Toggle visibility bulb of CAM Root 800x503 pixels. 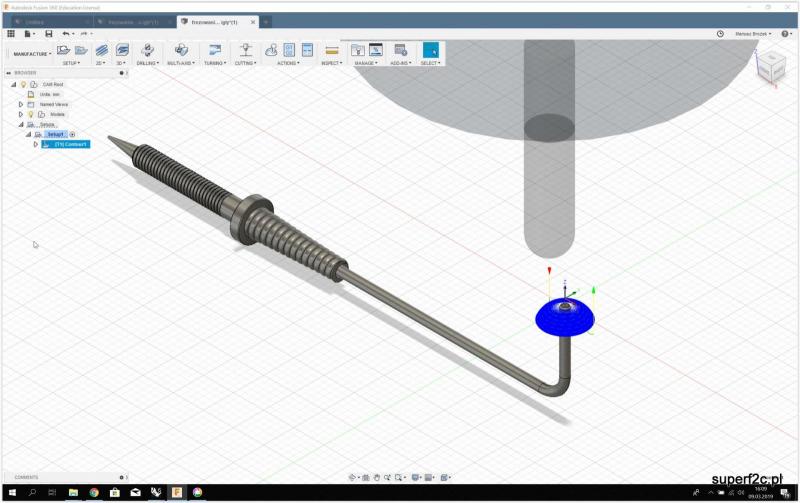(x=23, y=84)
